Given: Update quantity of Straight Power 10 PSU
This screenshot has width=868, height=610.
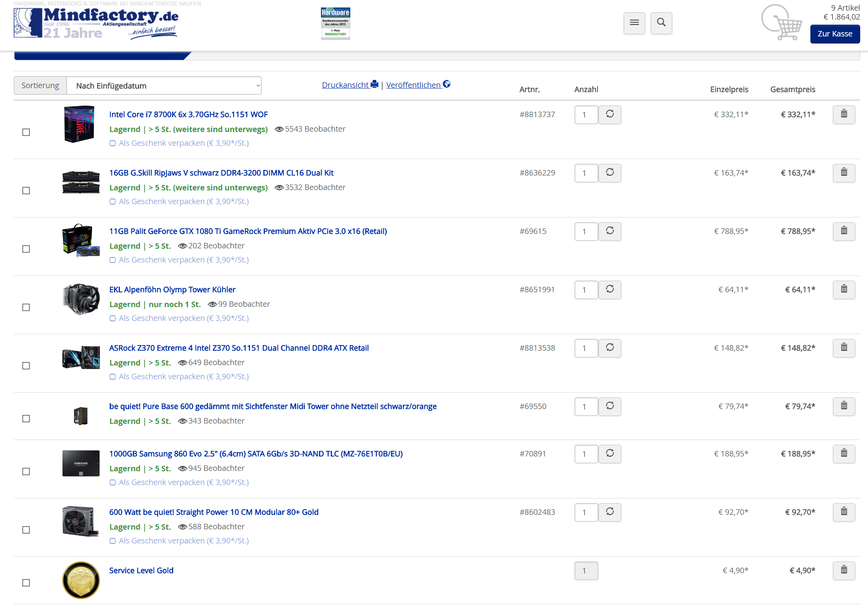Looking at the screenshot, I should 610,512.
